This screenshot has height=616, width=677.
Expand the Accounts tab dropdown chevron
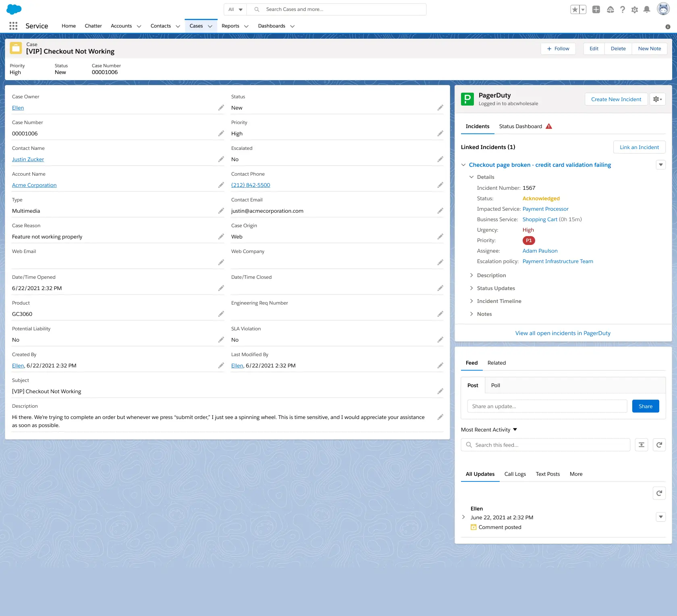pos(139,26)
